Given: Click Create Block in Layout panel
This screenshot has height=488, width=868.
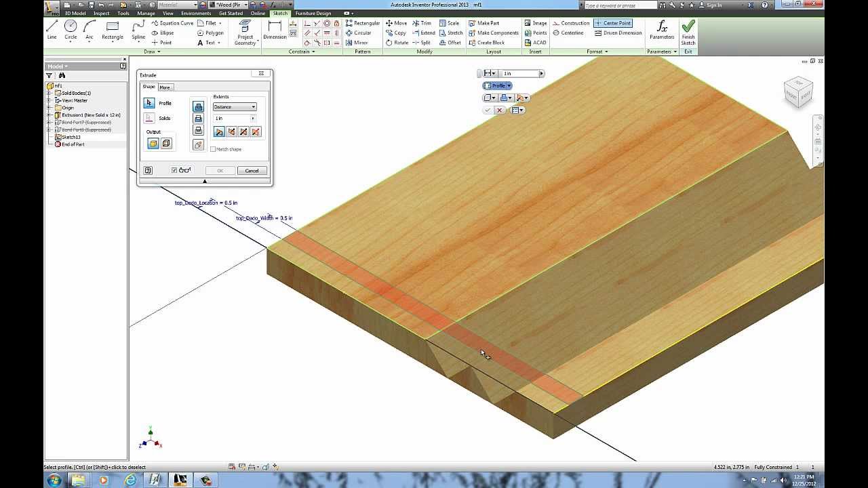Looking at the screenshot, I should [x=486, y=42].
